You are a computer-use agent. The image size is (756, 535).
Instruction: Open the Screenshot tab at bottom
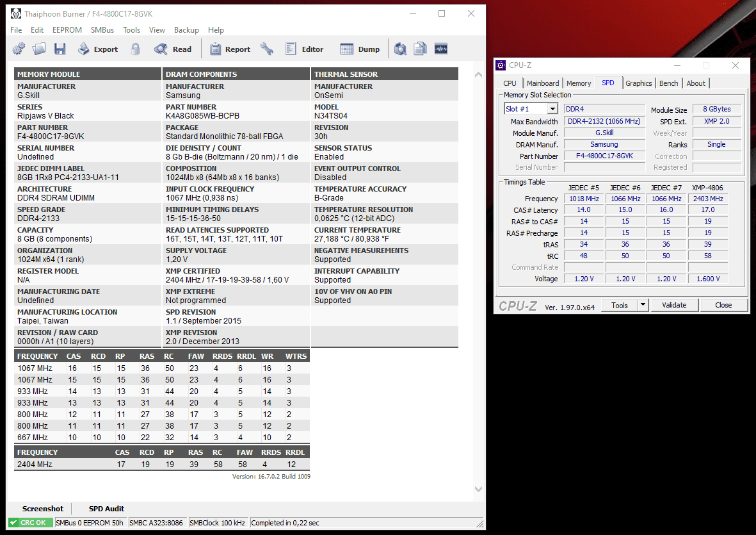(x=43, y=509)
